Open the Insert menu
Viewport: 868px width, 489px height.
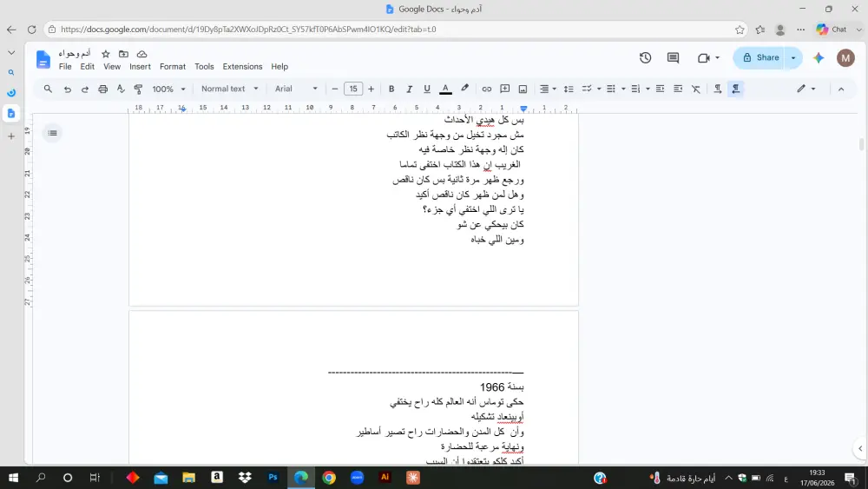pos(140,67)
